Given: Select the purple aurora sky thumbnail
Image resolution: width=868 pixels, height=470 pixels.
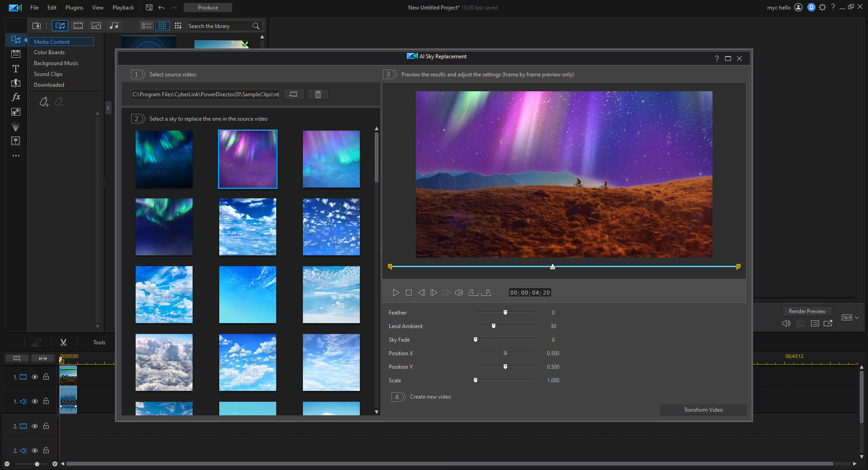Looking at the screenshot, I should pyautogui.click(x=247, y=159).
